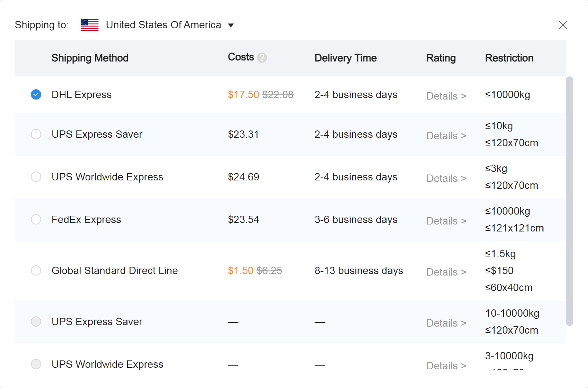Image resolution: width=588 pixels, height=388 pixels.
Task: Open rating Details for DHL Express
Action: 446,96
